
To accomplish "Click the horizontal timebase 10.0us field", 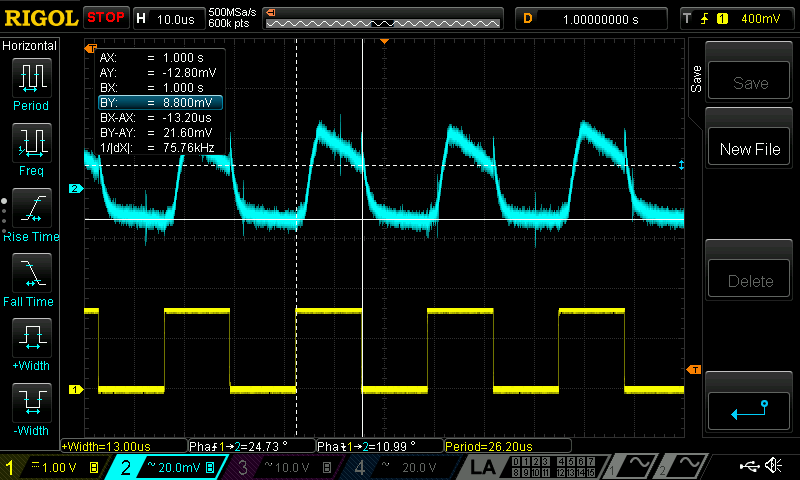I will (x=169, y=19).
